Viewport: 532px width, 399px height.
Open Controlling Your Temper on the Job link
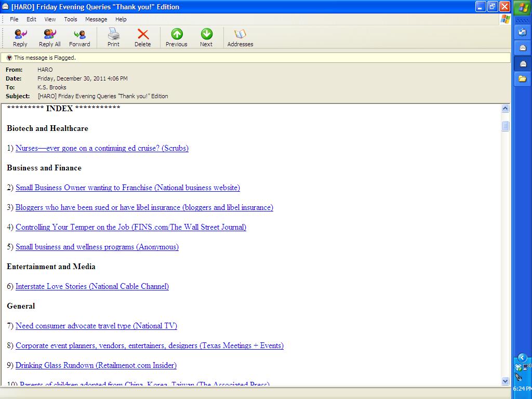[x=131, y=227]
